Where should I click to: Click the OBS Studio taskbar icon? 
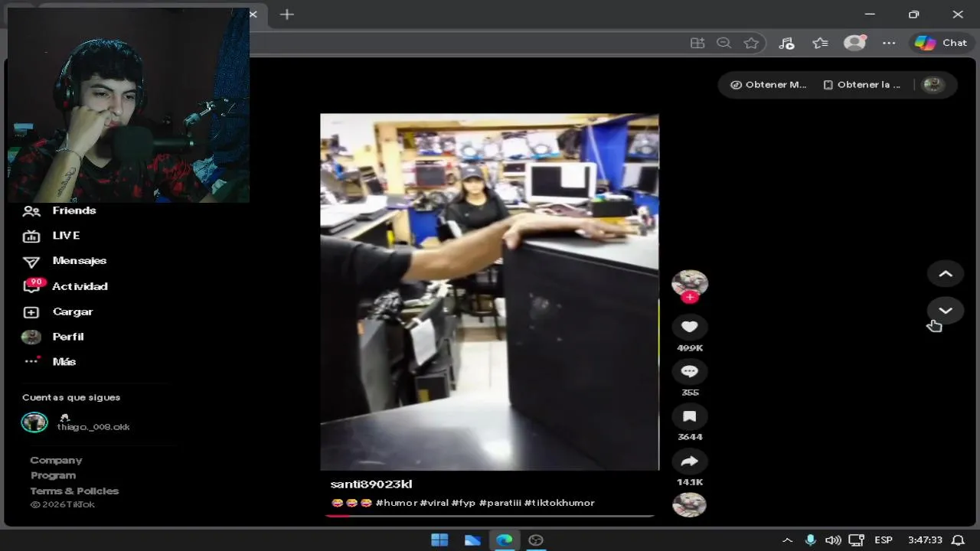click(x=537, y=540)
